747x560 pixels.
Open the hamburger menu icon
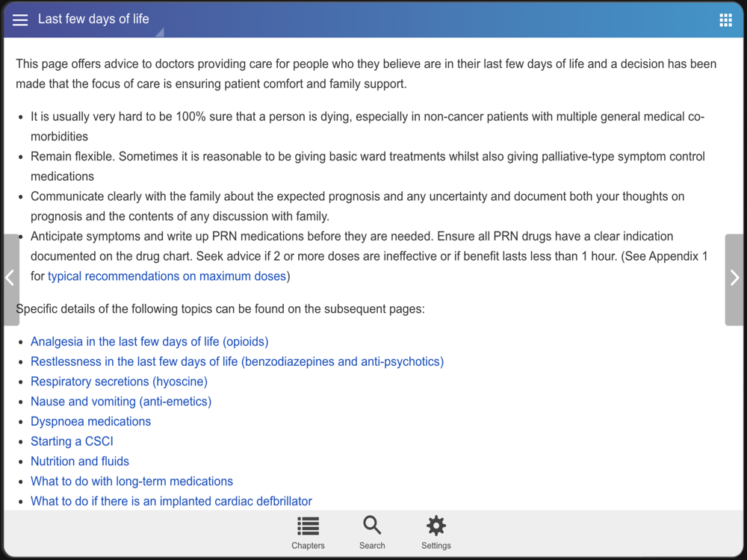coord(20,19)
